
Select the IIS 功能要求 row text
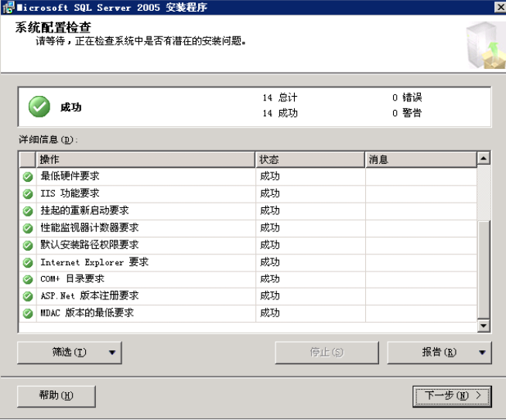[70, 193]
